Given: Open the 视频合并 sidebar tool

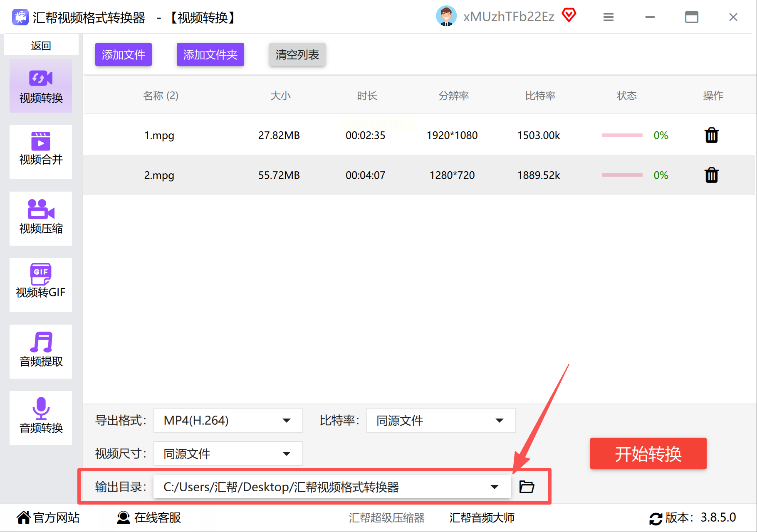Looking at the screenshot, I should 41,152.
